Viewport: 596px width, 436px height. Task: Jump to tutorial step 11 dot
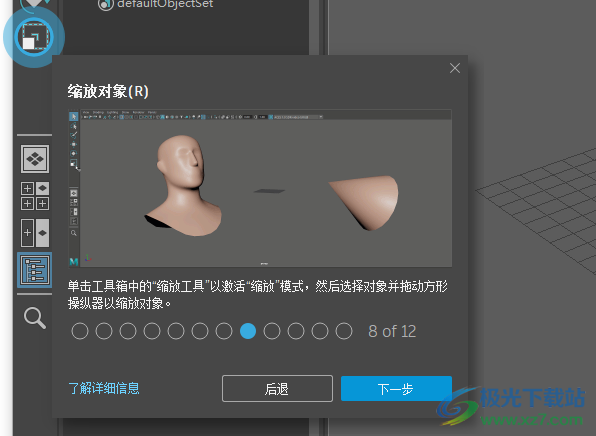320,331
